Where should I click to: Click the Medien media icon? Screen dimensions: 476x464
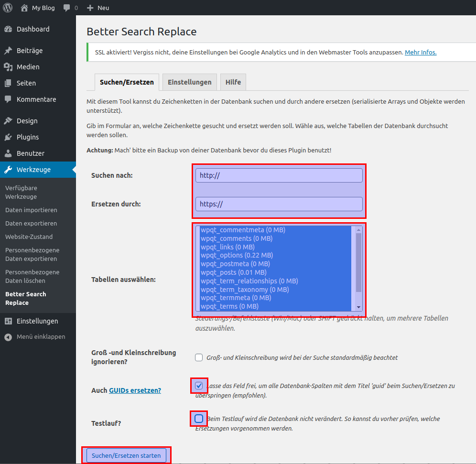(x=8, y=67)
